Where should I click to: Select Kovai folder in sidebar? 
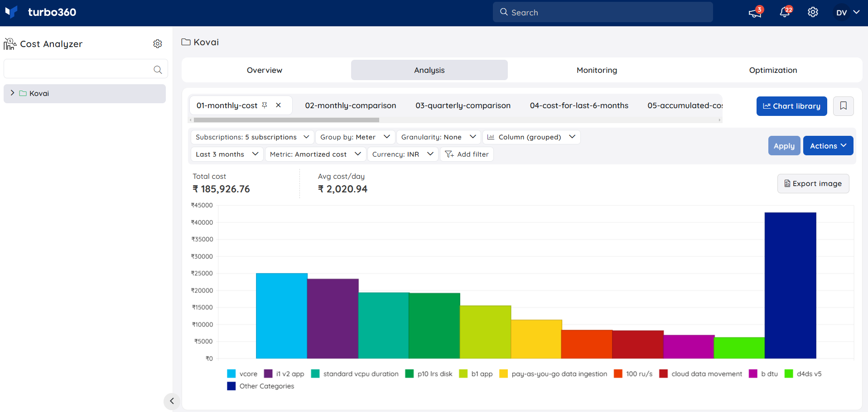point(85,93)
